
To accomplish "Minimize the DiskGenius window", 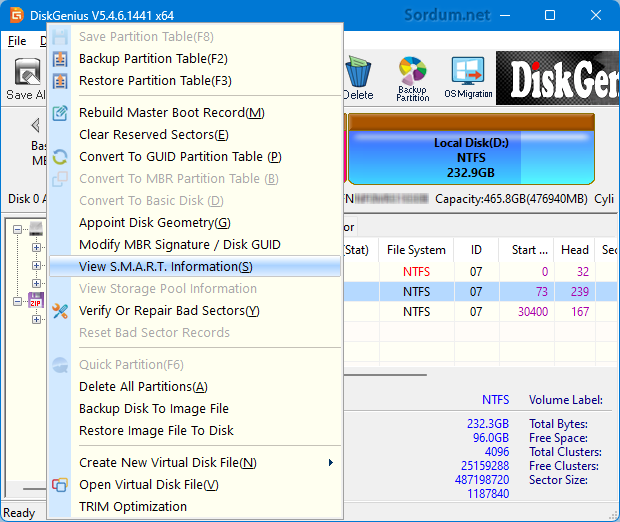I will coord(505,15).
